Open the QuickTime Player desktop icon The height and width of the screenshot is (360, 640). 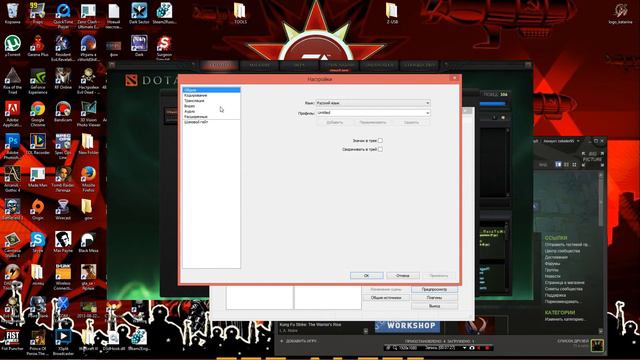coord(63,16)
